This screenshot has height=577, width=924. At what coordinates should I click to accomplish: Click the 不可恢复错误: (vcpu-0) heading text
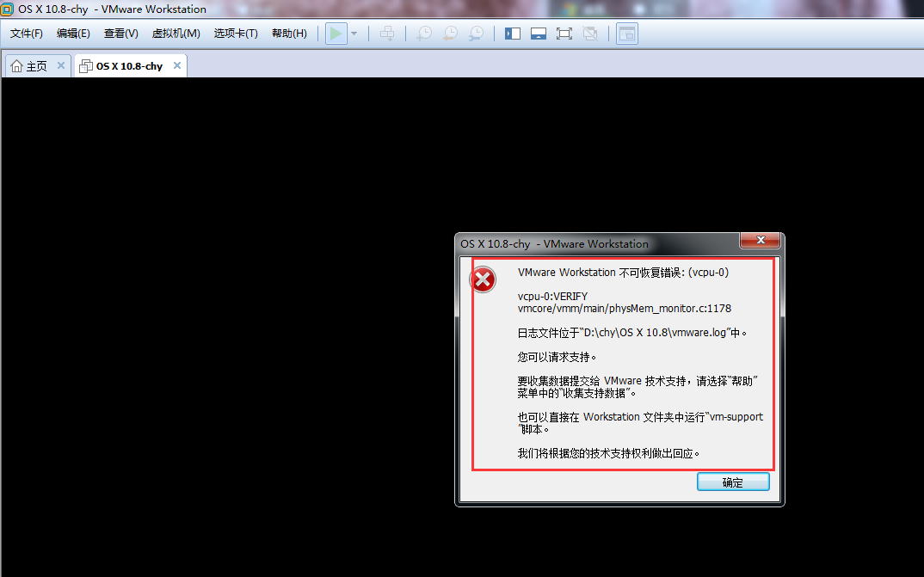[x=674, y=273]
